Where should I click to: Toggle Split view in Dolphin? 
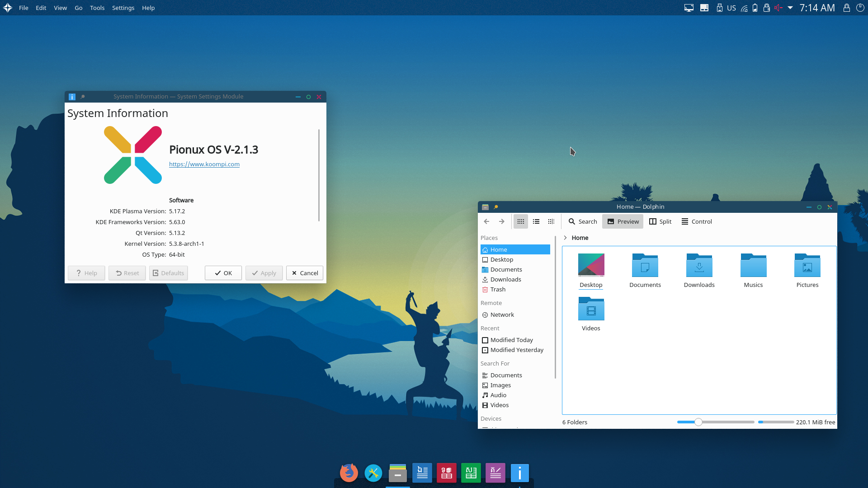click(x=660, y=221)
